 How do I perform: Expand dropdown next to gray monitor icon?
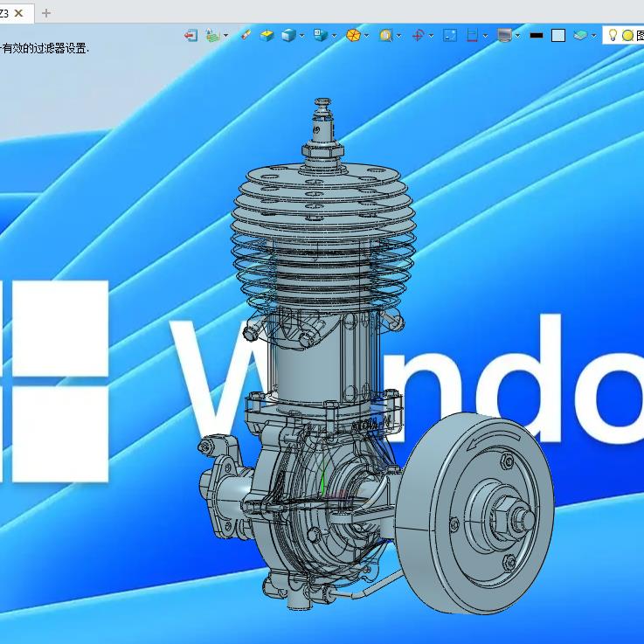point(518,36)
